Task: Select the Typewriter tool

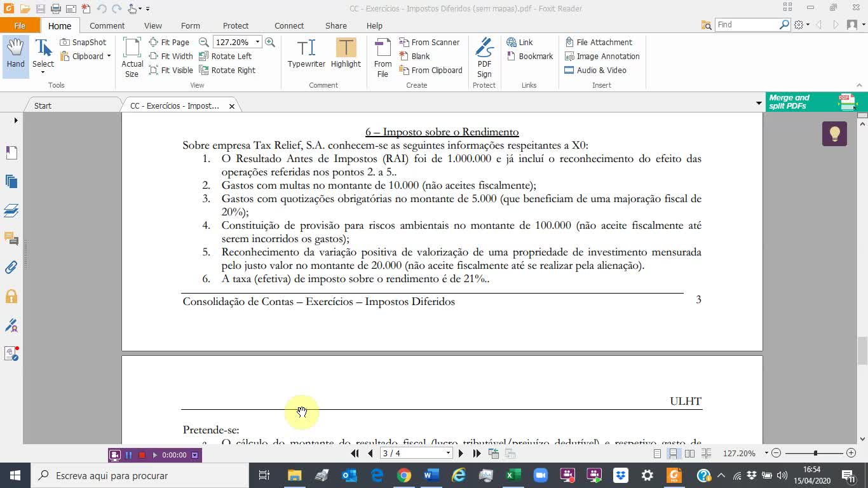Action: (306, 54)
